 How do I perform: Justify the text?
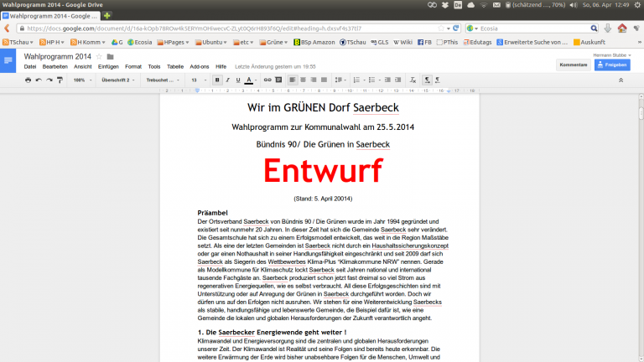click(x=324, y=80)
